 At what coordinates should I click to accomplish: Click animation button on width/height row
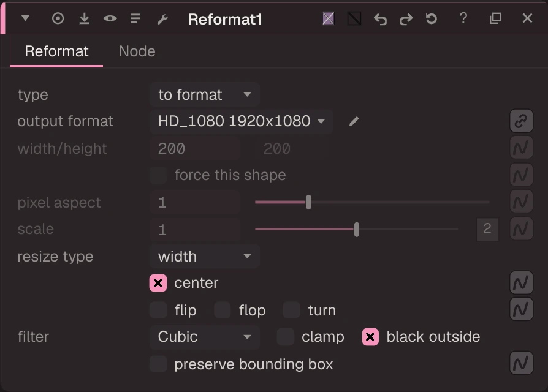[521, 148]
